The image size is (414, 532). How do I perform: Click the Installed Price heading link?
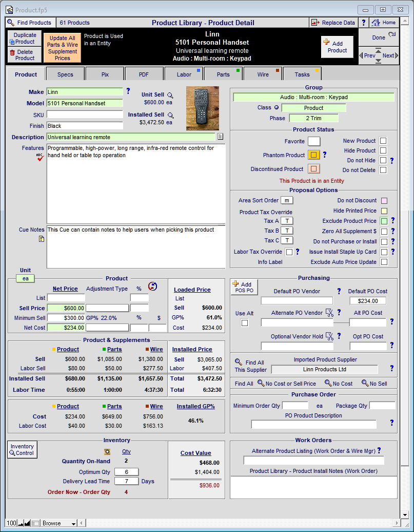tap(192, 350)
